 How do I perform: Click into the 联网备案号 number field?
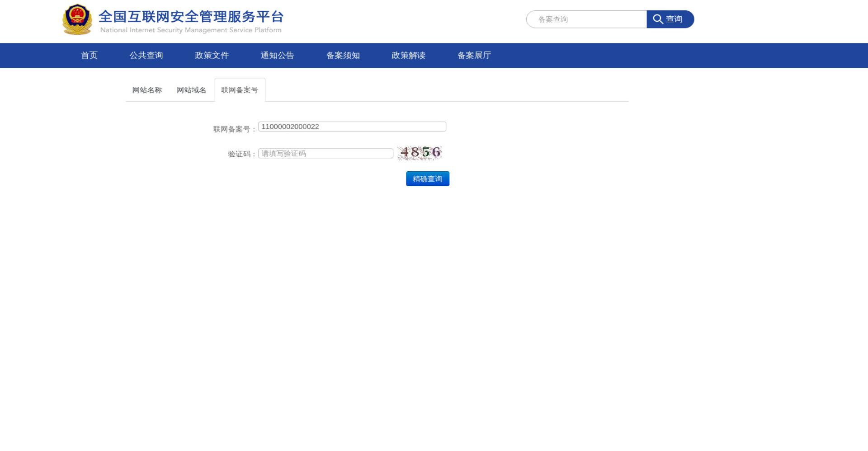[352, 127]
